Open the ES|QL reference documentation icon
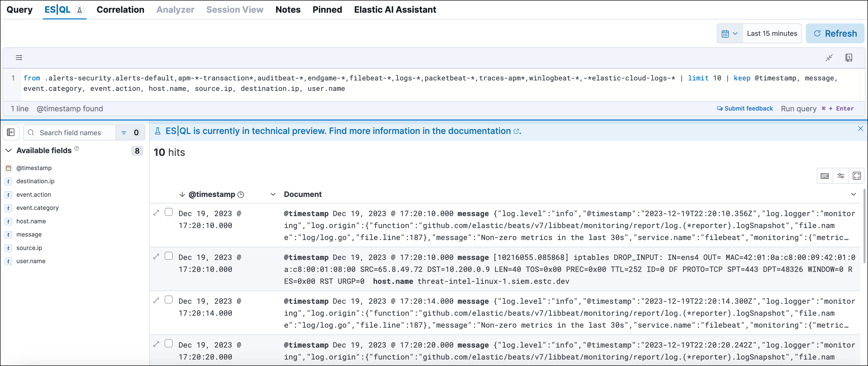This screenshot has height=366, width=868. pyautogui.click(x=849, y=57)
